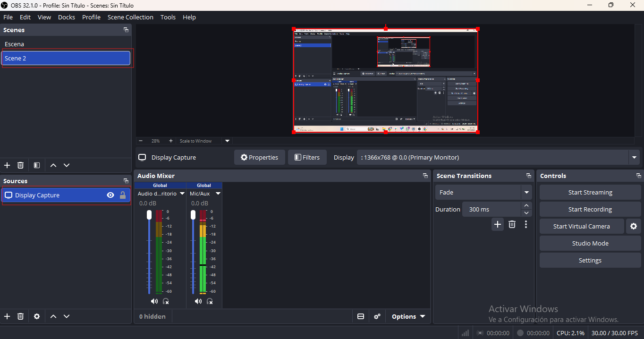Zoom out the preview with minus icon
Image resolution: width=644 pixels, height=339 pixels.
141,141
